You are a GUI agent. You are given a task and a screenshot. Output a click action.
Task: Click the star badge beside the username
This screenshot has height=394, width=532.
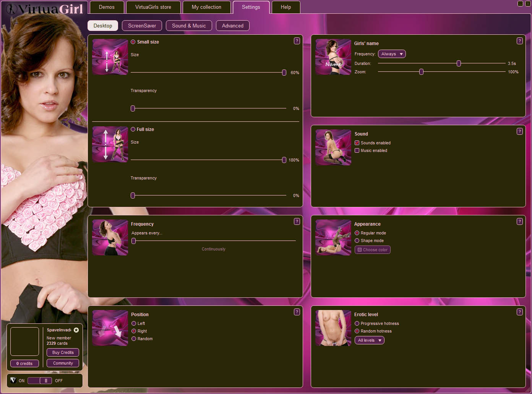[76, 330]
